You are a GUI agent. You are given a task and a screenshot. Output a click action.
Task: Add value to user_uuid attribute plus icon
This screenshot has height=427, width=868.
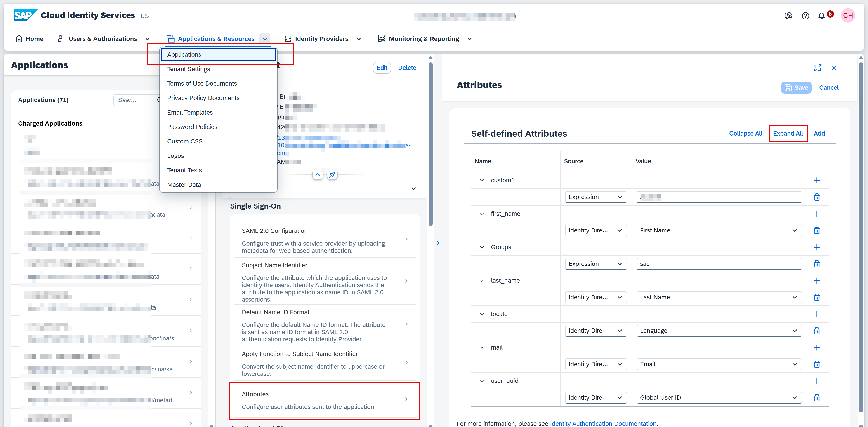[817, 381]
